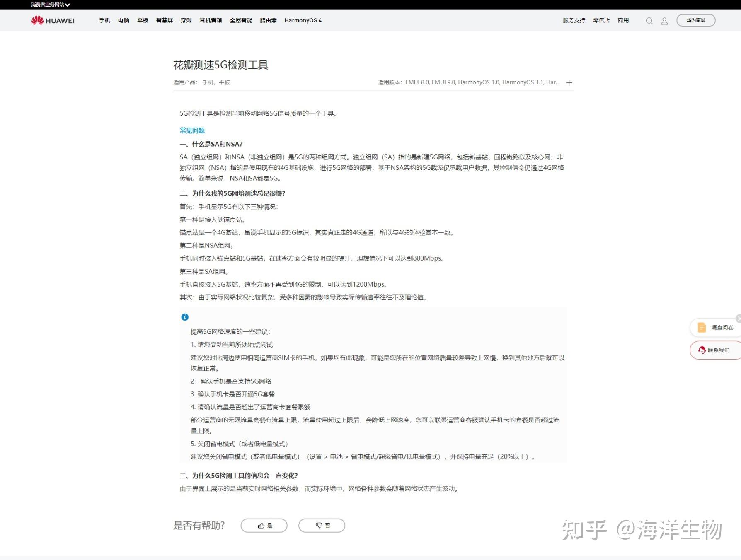Open the 调查问卷 survey widget

tap(716, 328)
